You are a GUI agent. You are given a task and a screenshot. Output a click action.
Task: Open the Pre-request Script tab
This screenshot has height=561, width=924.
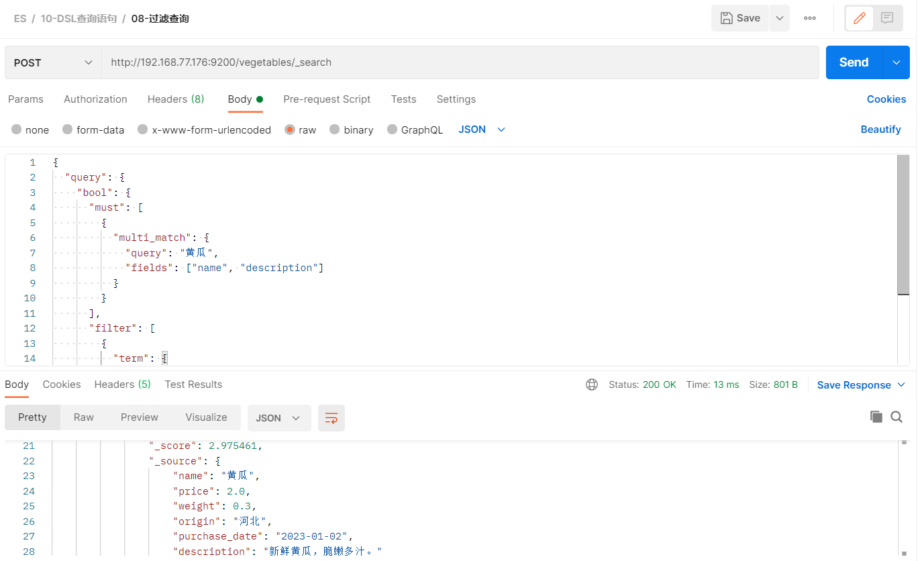(x=327, y=99)
